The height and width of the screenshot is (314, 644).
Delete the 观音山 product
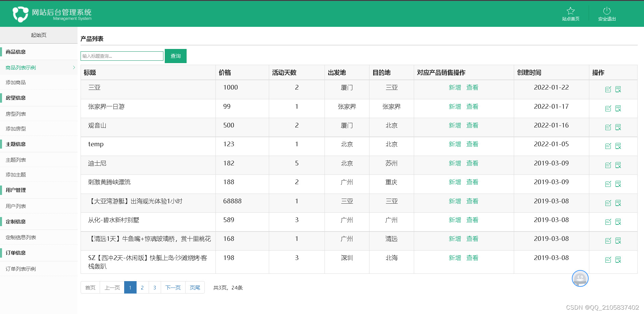click(618, 127)
